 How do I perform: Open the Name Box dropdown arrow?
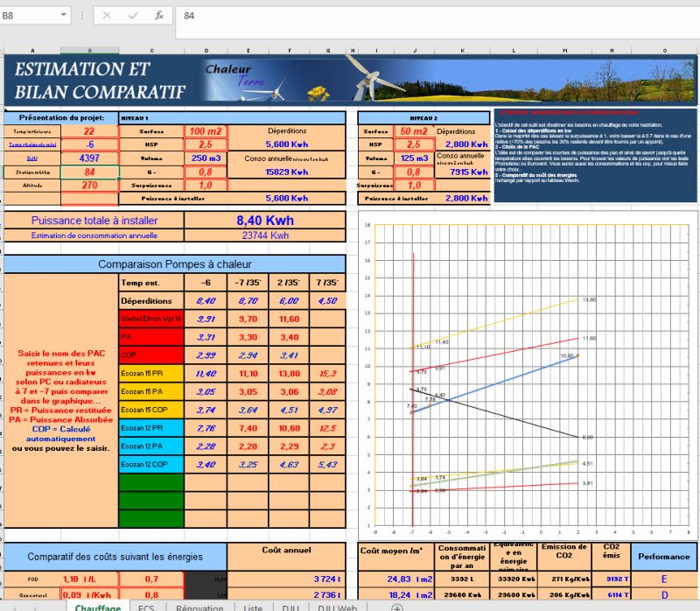(x=65, y=16)
